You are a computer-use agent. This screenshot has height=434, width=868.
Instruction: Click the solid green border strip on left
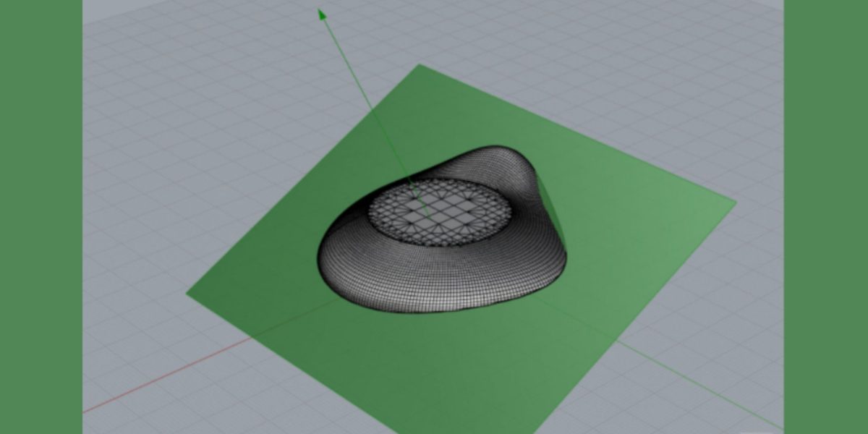[x=41, y=217]
